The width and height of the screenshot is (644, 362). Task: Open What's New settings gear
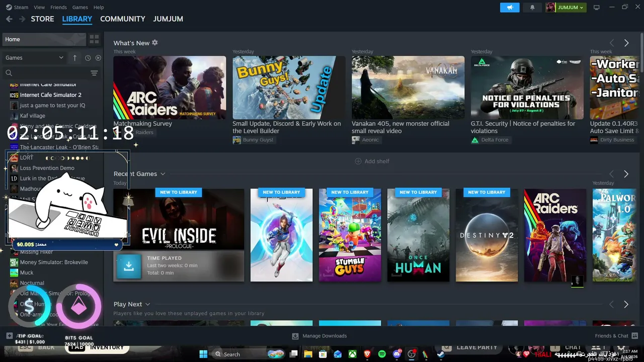click(x=155, y=43)
